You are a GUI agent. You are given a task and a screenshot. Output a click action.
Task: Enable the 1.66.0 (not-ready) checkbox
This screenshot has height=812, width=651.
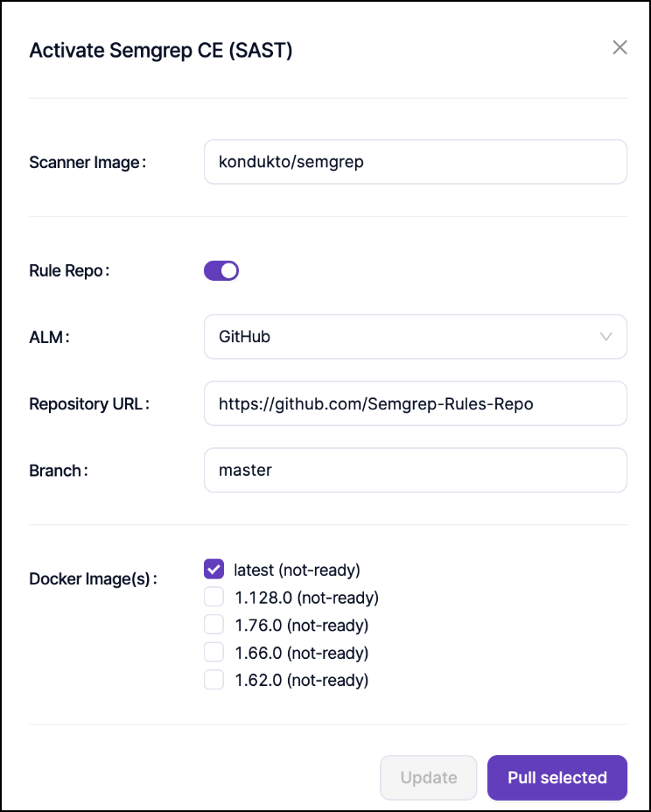[214, 653]
